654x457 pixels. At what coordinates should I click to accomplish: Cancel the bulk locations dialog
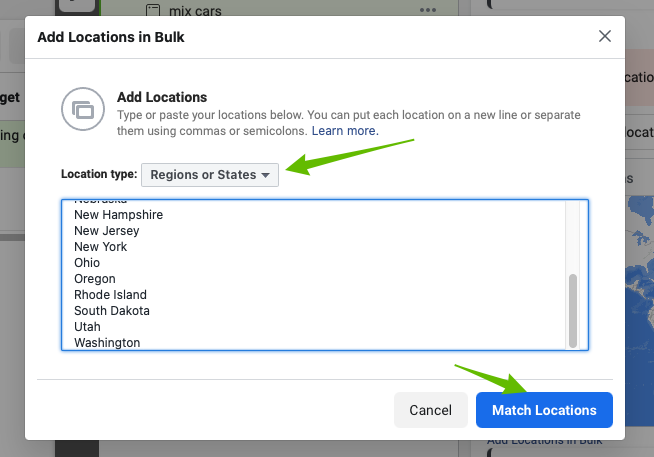pos(431,410)
